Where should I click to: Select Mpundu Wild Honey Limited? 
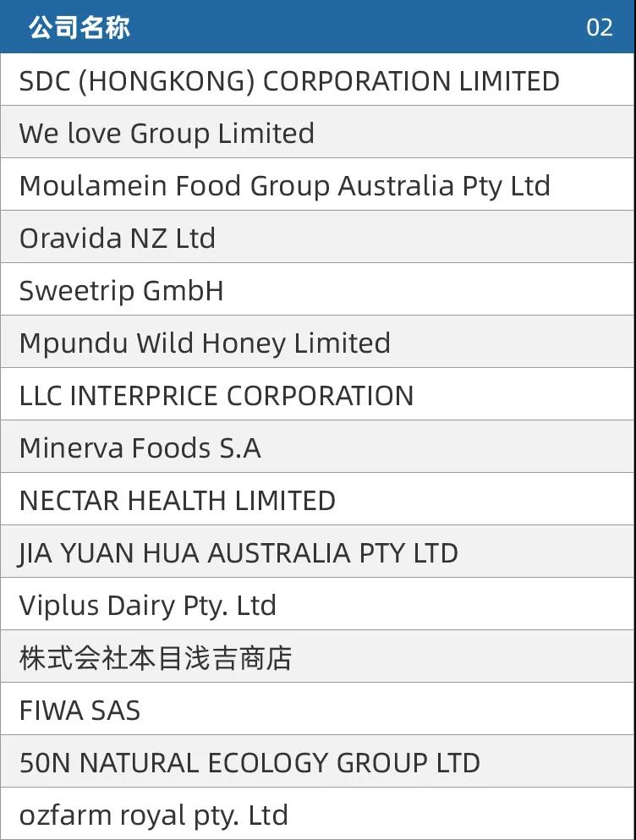point(318,342)
